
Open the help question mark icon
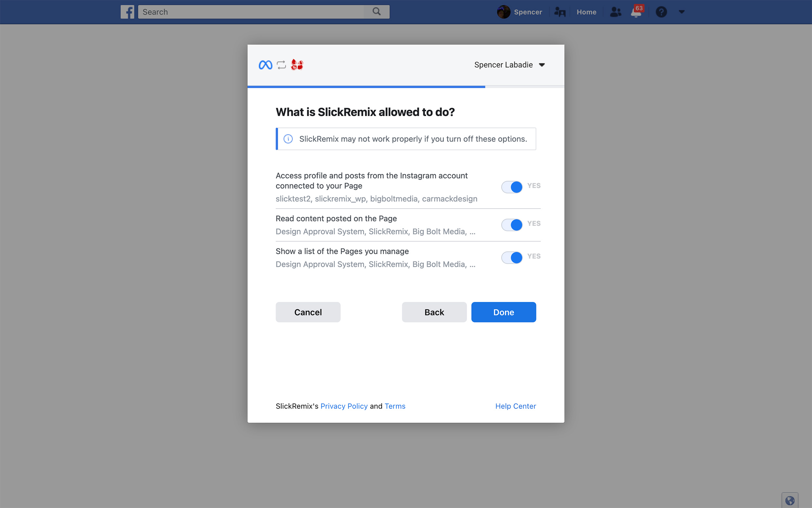click(661, 12)
